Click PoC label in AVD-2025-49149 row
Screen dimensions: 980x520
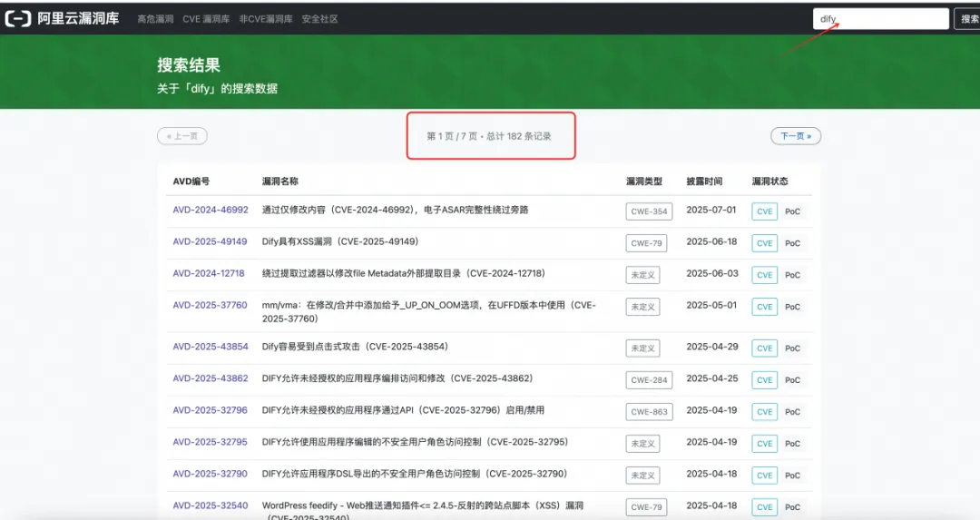(792, 243)
